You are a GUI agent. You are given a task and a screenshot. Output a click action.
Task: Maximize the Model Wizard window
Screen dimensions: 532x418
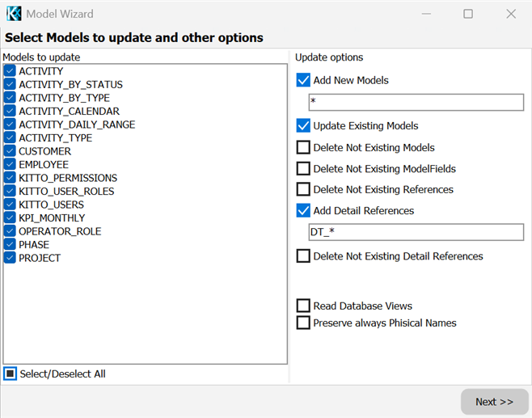[x=468, y=14]
